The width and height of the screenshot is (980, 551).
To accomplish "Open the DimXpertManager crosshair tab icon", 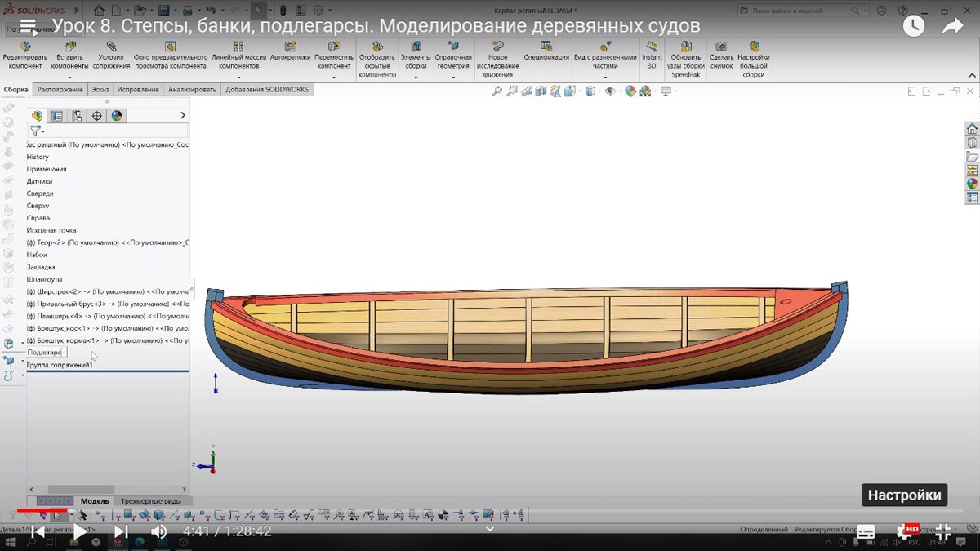I will 97,116.
